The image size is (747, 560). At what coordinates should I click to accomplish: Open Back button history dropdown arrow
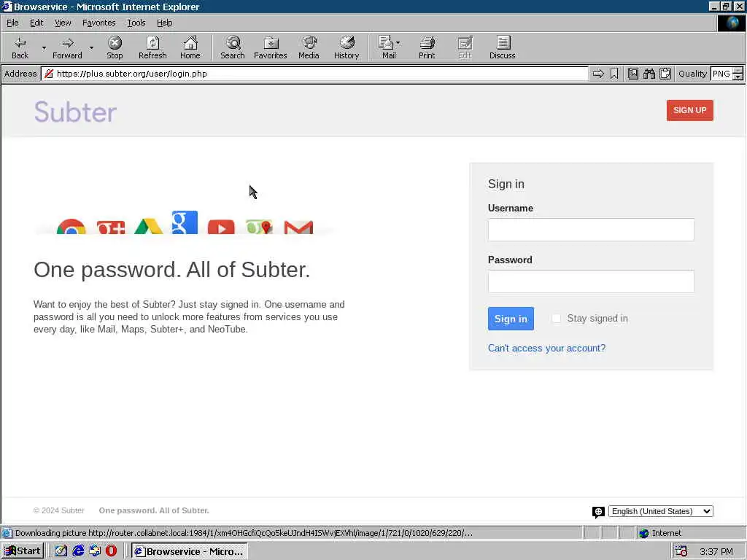(44, 47)
